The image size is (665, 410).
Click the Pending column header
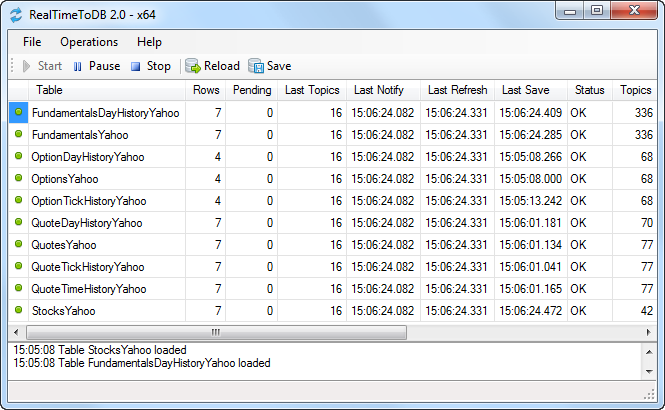coord(252,90)
